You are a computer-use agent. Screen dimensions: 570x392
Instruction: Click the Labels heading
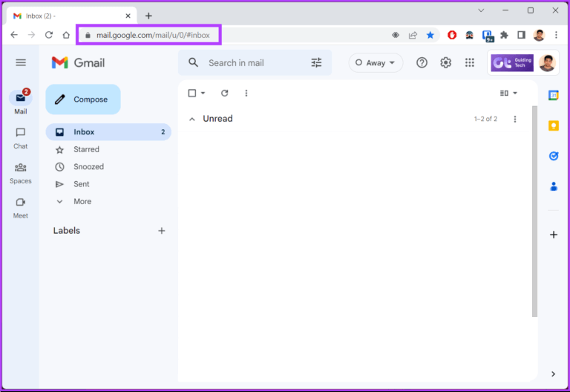[67, 231]
